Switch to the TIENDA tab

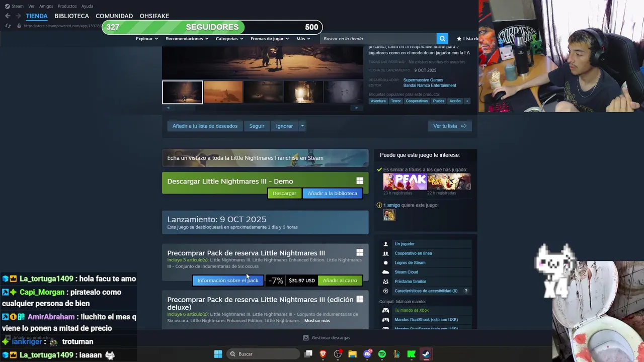(37, 16)
